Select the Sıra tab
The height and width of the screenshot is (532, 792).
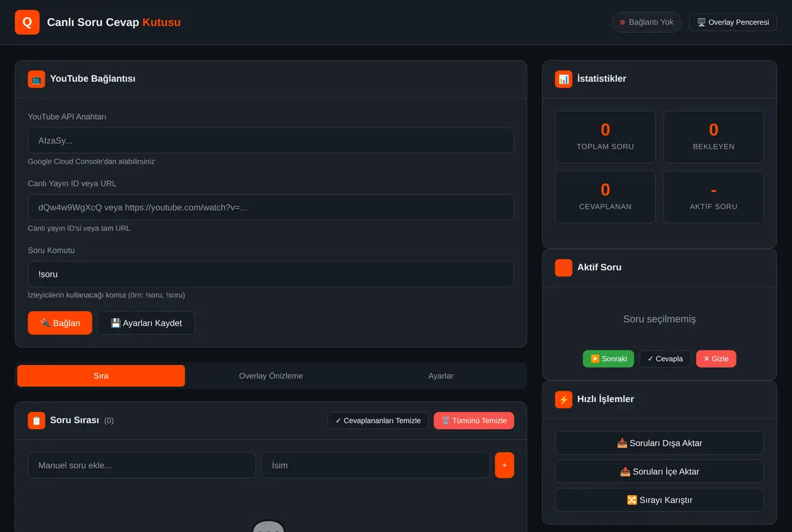pyautogui.click(x=101, y=376)
